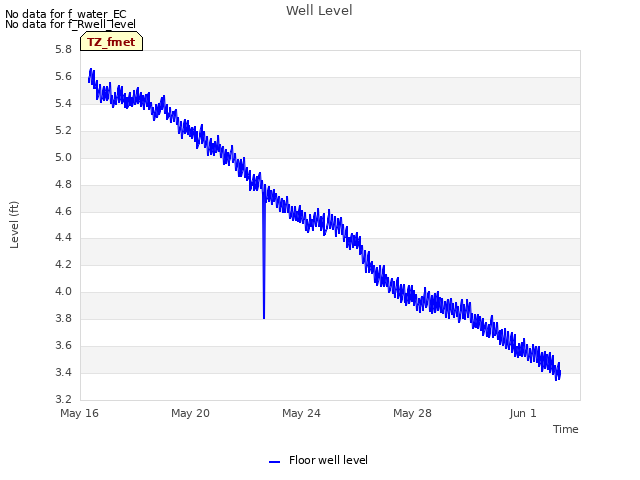Image resolution: width=640 pixels, height=480 pixels.
Task: Click the TZ_fmet annotation label
Action: click(111, 42)
